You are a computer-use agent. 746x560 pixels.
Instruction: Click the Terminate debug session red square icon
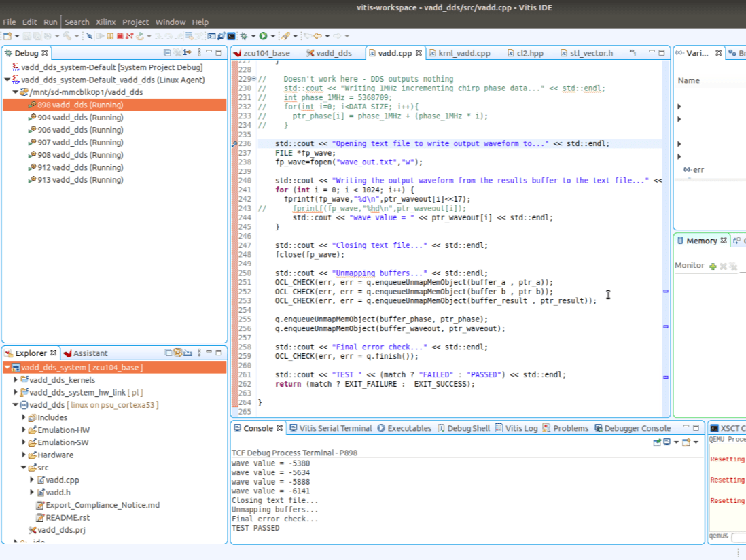120,34
